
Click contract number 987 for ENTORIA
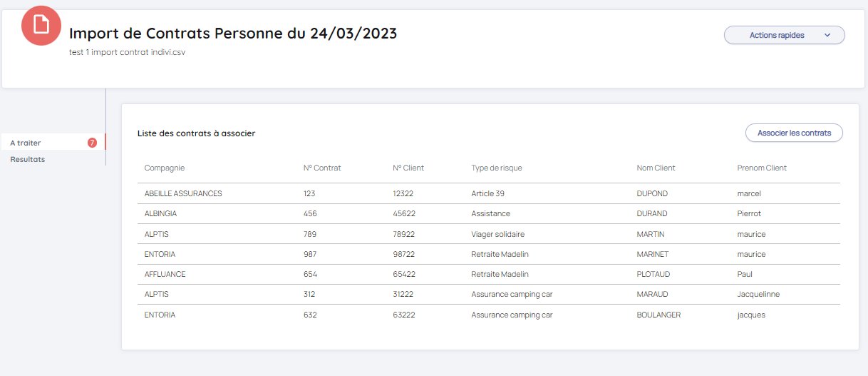pos(310,254)
